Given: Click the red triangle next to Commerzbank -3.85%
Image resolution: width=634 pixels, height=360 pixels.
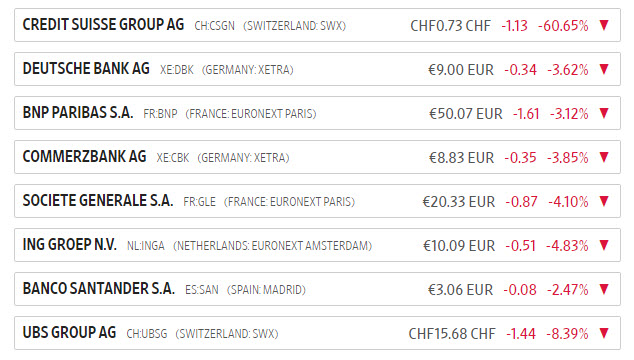Looking at the screenshot, I should tap(604, 157).
